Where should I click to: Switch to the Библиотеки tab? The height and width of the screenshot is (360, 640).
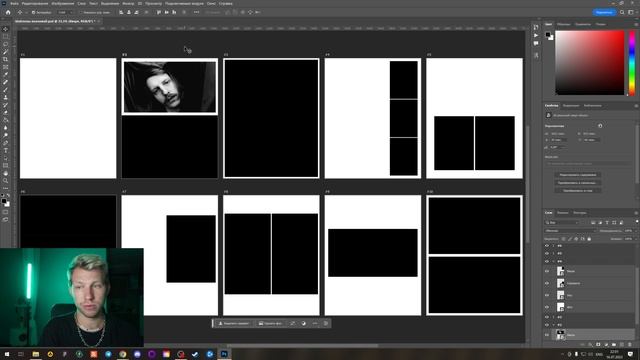592,106
